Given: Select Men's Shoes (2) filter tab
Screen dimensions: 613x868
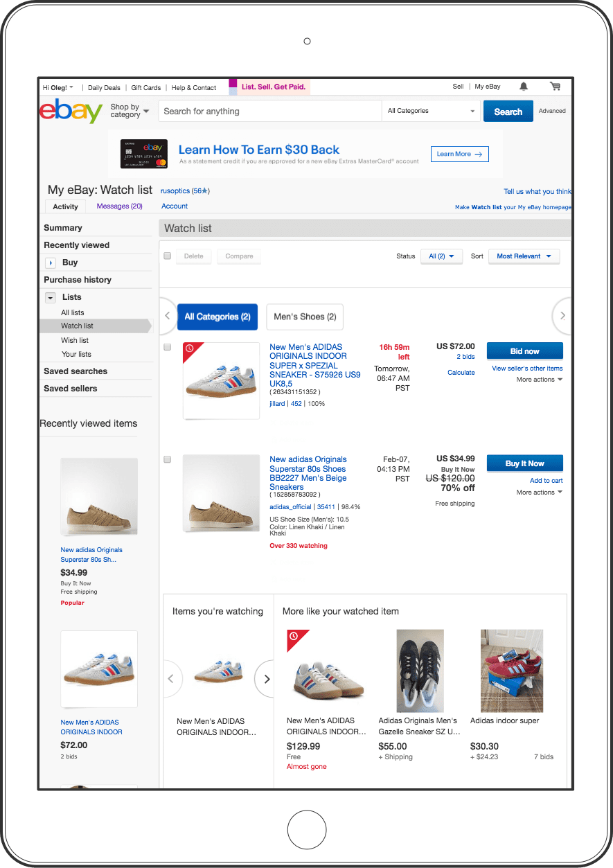Looking at the screenshot, I should click(305, 317).
